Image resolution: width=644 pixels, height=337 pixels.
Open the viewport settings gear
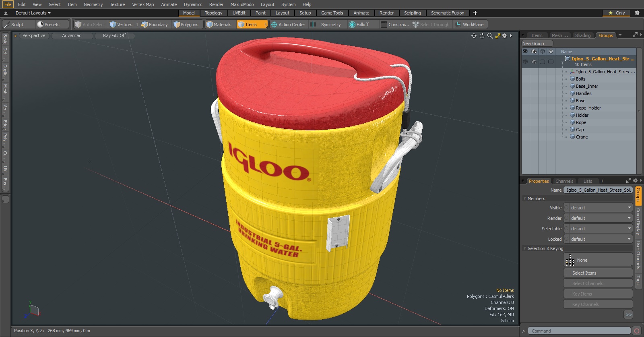[504, 36]
